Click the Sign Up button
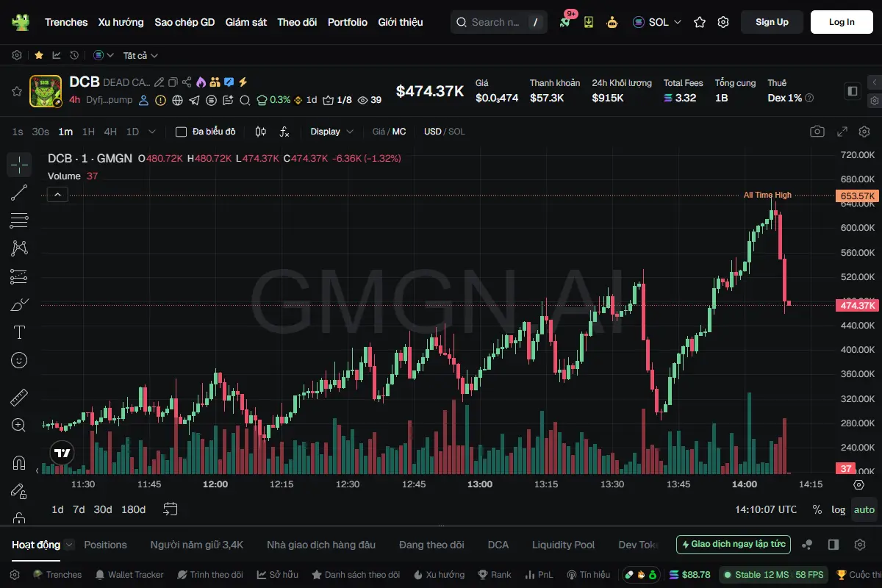Screen dimensions: 882x588 click(x=772, y=22)
